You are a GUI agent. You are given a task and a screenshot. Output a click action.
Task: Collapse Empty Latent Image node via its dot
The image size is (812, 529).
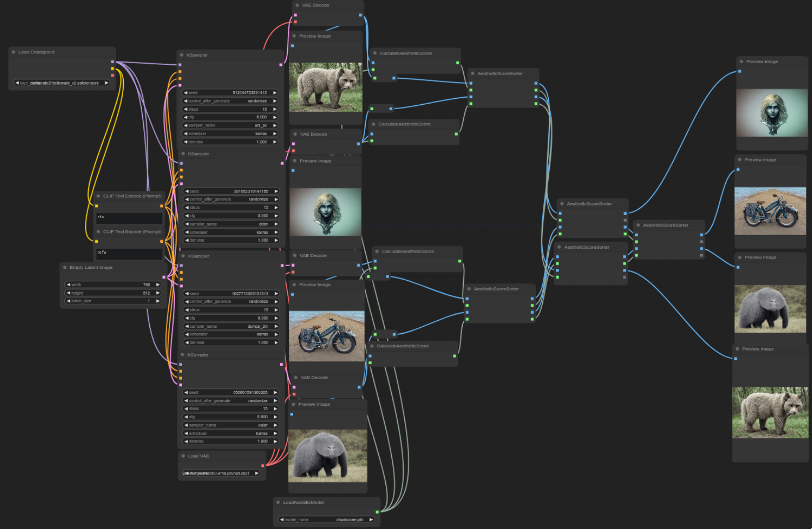(x=65, y=267)
